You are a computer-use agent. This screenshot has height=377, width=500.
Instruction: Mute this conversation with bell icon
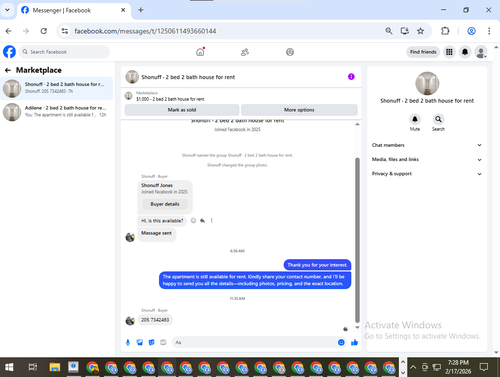(x=415, y=119)
